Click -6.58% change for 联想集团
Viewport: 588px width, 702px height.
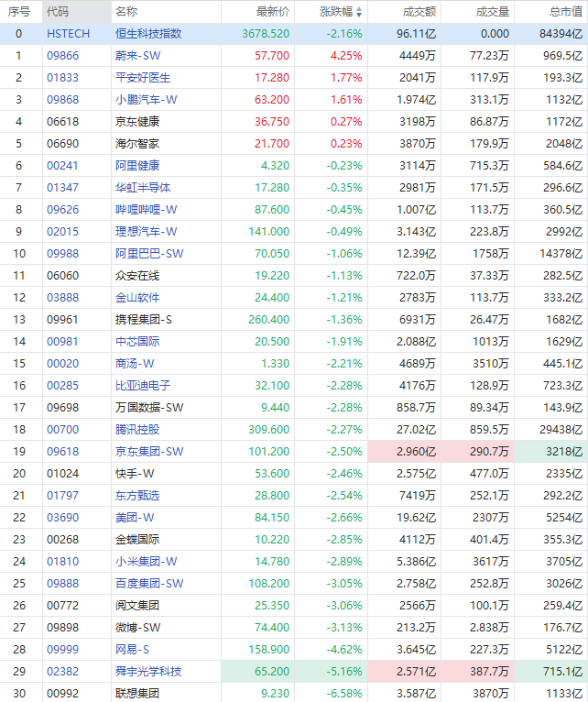click(x=344, y=693)
